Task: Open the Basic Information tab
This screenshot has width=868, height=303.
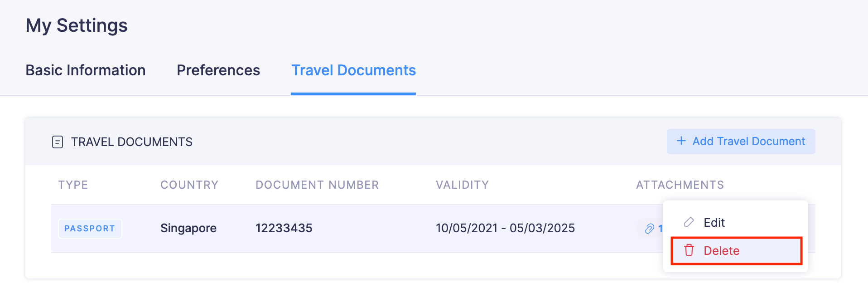Action: (x=86, y=70)
